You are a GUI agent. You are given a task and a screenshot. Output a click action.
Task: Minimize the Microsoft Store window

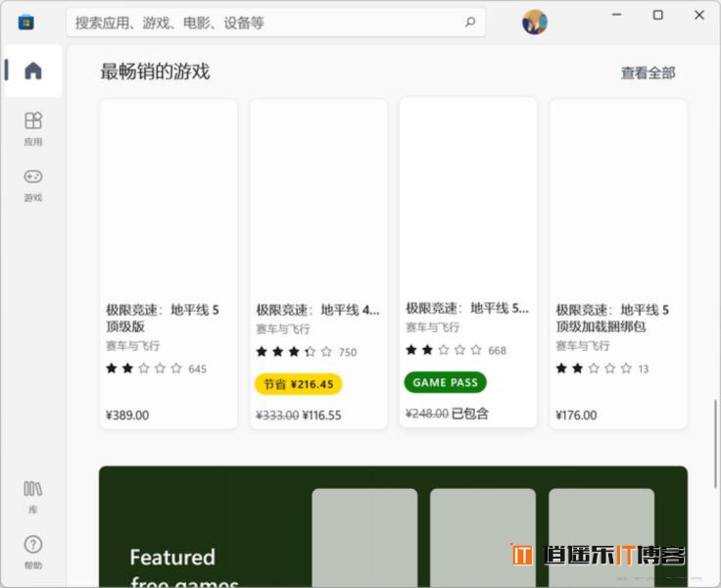[x=616, y=15]
